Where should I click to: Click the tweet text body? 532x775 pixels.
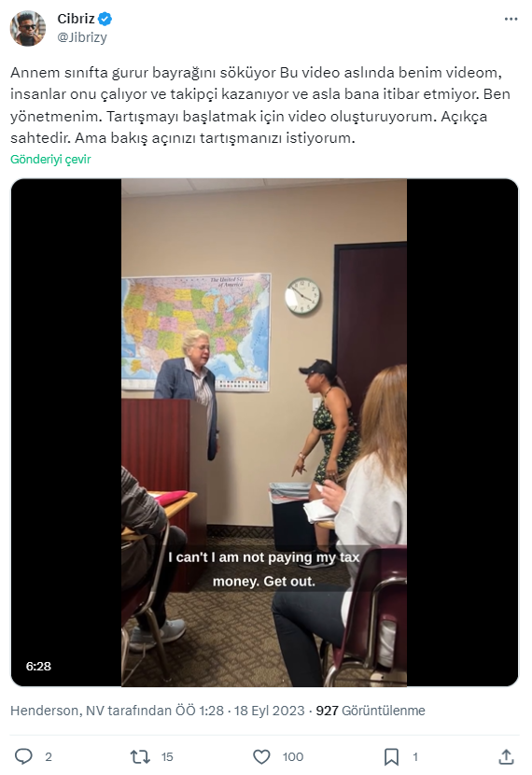[260, 105]
